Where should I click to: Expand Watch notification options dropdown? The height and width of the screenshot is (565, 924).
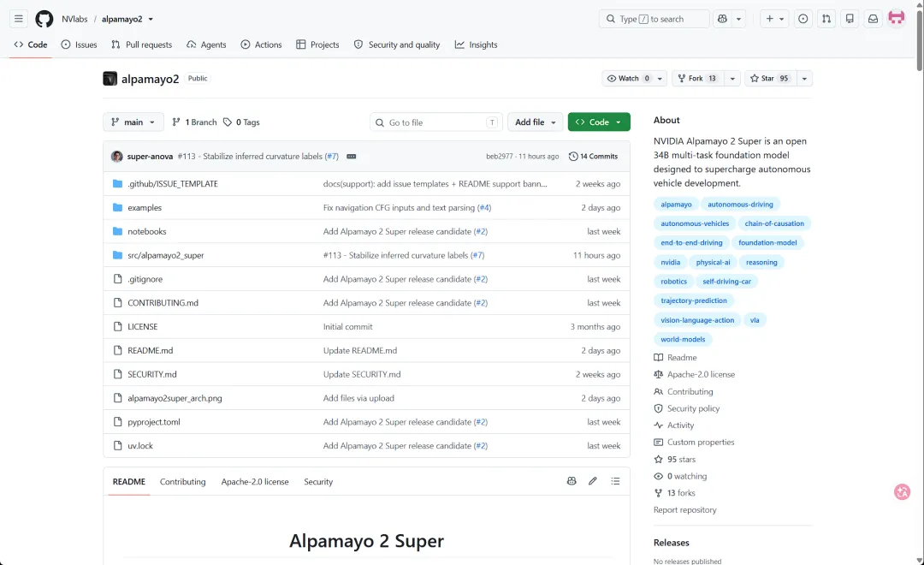[660, 79]
